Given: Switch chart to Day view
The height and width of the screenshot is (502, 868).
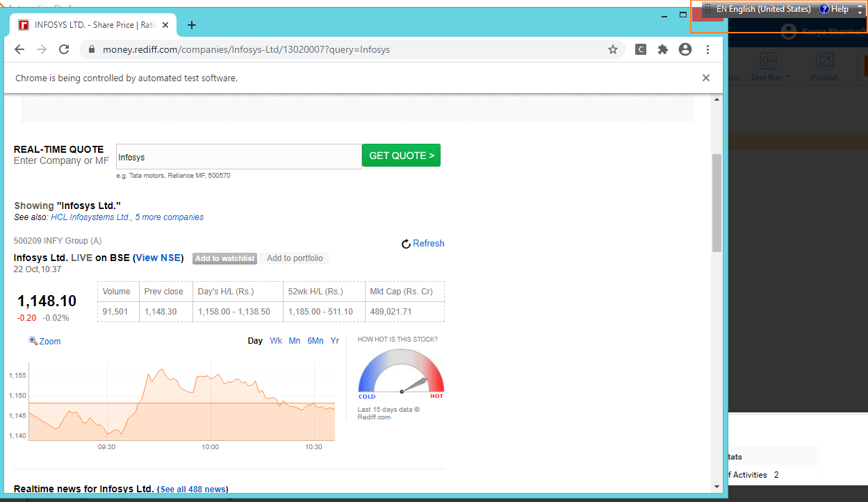Looking at the screenshot, I should [255, 341].
